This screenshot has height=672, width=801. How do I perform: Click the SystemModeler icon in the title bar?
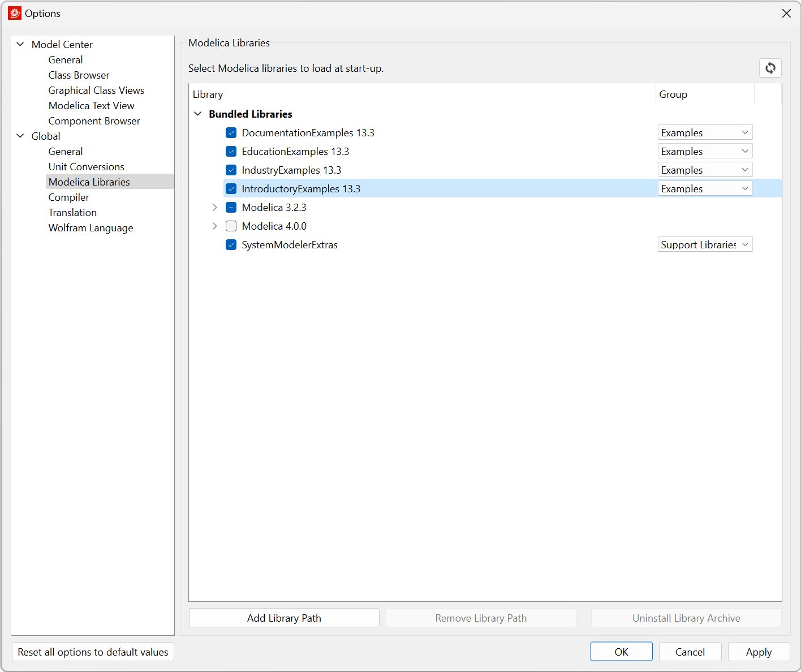[x=14, y=12]
